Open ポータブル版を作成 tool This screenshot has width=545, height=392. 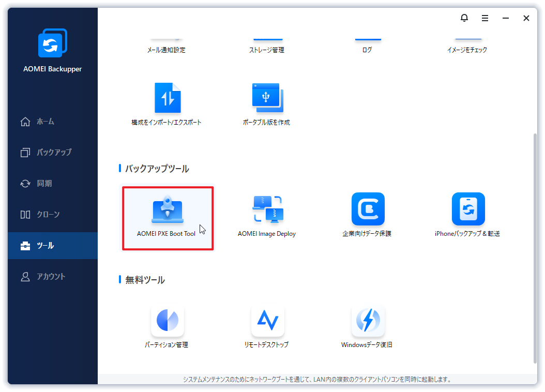pos(267,104)
